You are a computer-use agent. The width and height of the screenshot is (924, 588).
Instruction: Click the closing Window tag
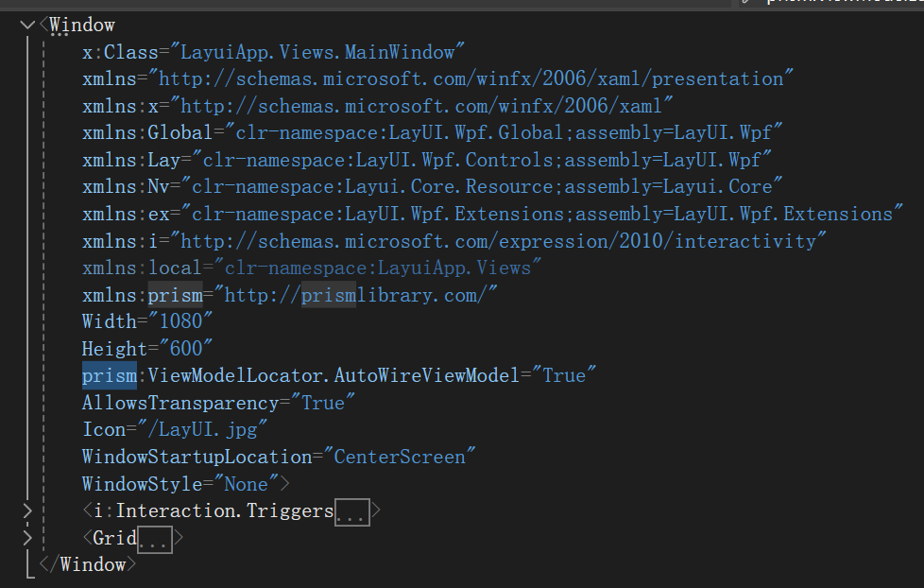(x=92, y=564)
